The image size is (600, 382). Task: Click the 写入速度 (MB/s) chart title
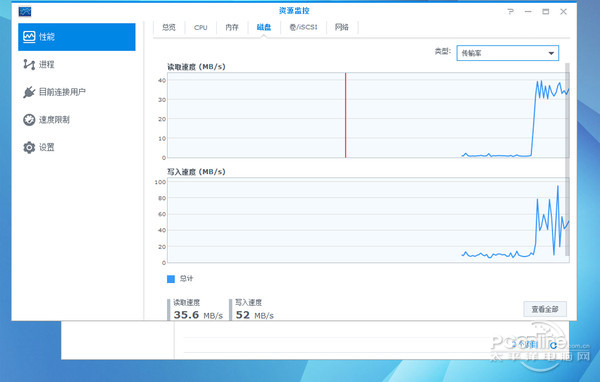pos(196,172)
